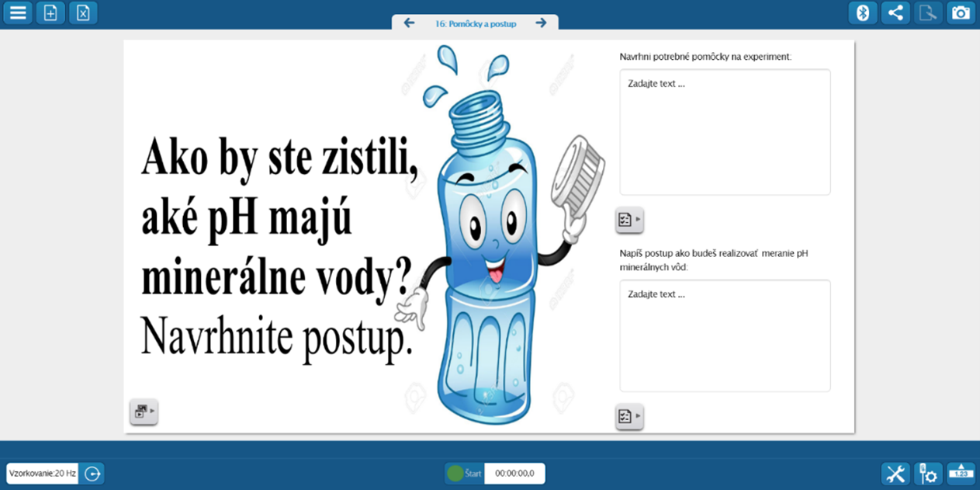Click the 1.23 digits display icon

pyautogui.click(x=961, y=474)
